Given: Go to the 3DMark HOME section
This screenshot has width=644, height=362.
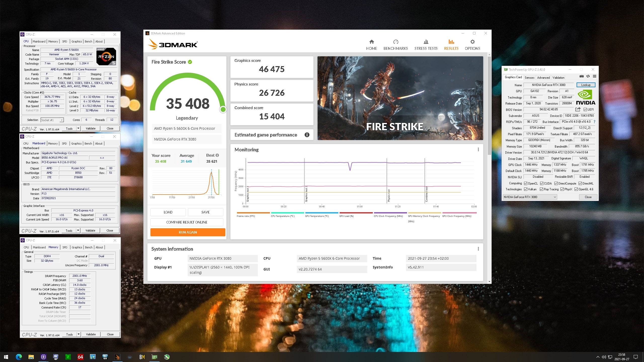Looking at the screenshot, I should tap(372, 45).
